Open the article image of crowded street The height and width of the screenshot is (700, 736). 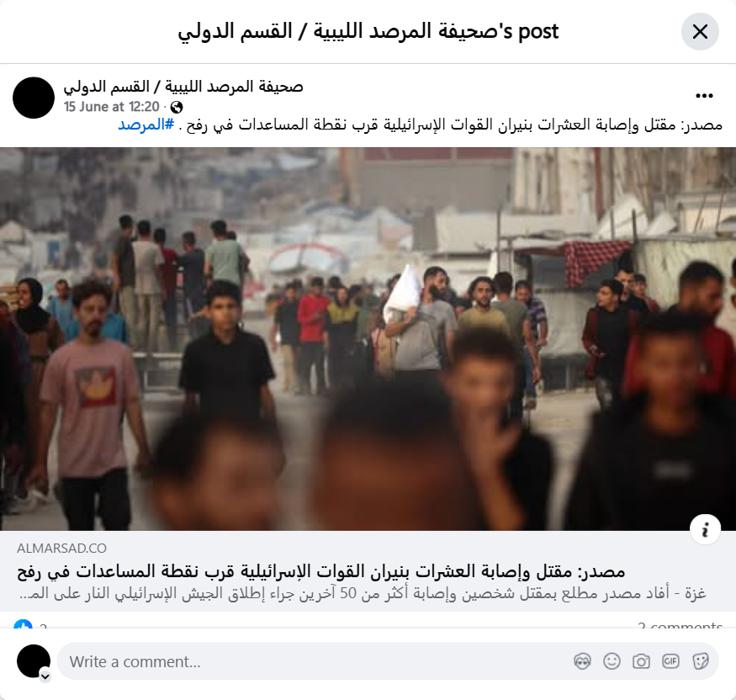(368, 339)
